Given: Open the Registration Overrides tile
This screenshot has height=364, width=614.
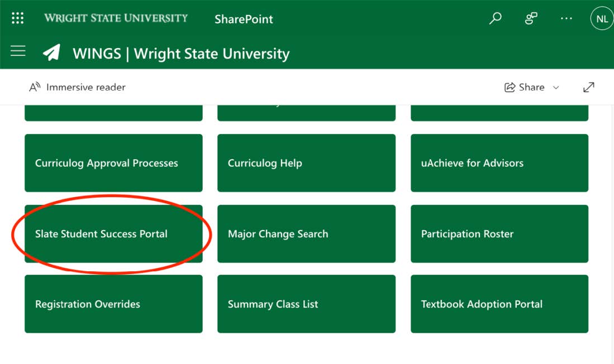Looking at the screenshot, I should coord(113,304).
